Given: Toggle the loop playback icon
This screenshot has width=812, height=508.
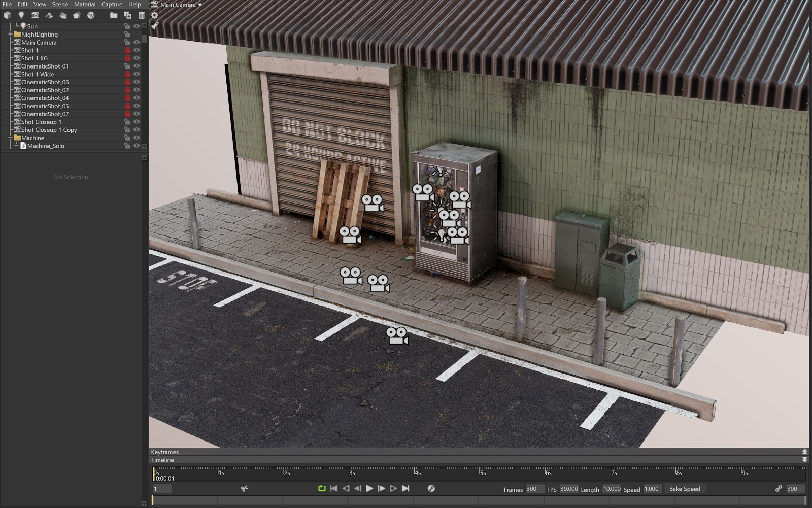Looking at the screenshot, I should [322, 488].
